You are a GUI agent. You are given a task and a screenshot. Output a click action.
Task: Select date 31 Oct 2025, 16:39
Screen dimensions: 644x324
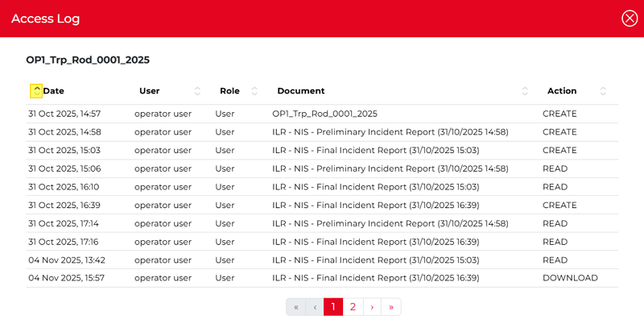[x=64, y=206]
